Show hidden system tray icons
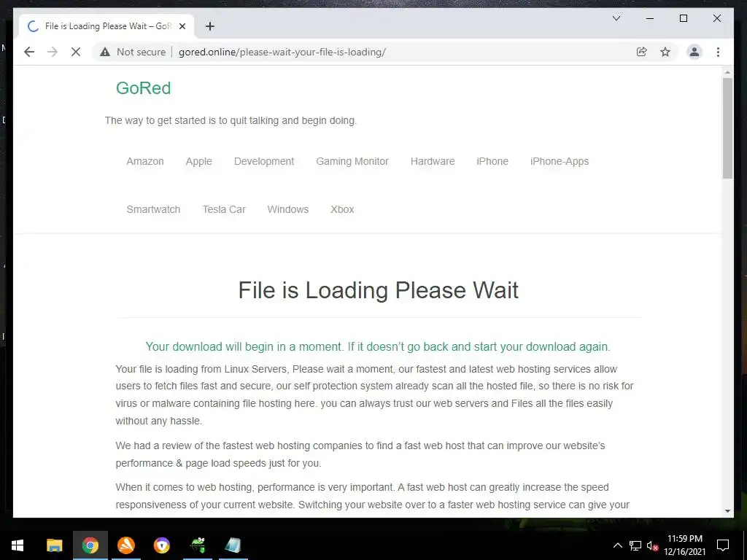This screenshot has height=560, width=747. tap(617, 545)
